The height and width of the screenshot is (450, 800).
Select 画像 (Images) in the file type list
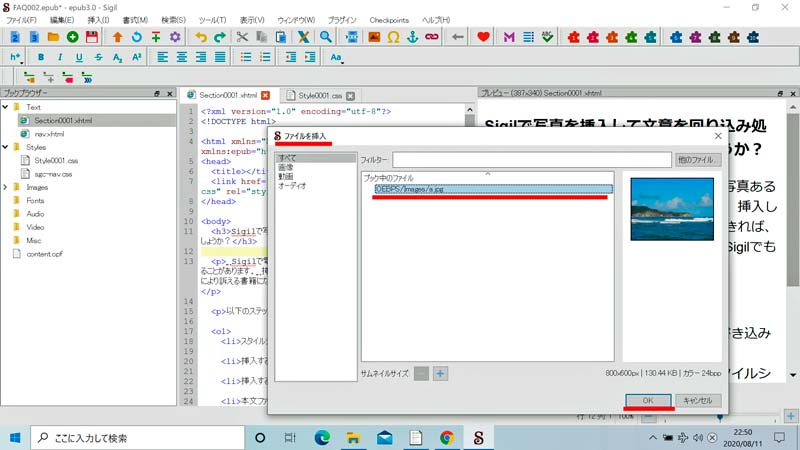pos(286,167)
